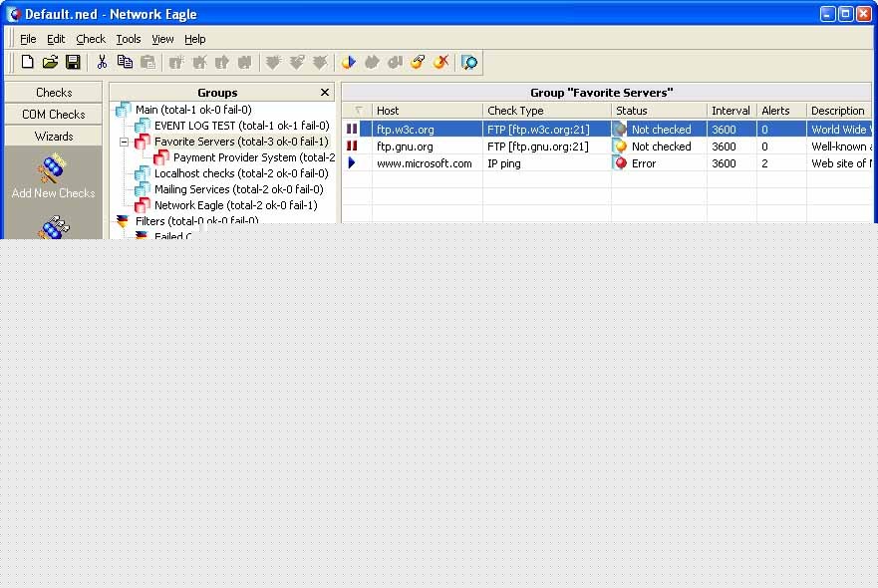Select the Mailing Services group

tap(239, 189)
